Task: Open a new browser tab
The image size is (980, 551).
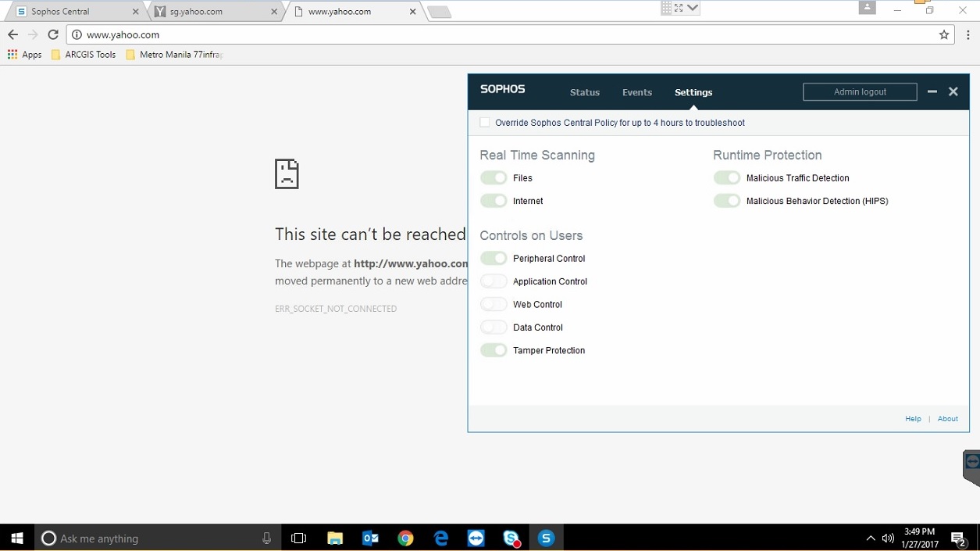Action: [x=439, y=12]
